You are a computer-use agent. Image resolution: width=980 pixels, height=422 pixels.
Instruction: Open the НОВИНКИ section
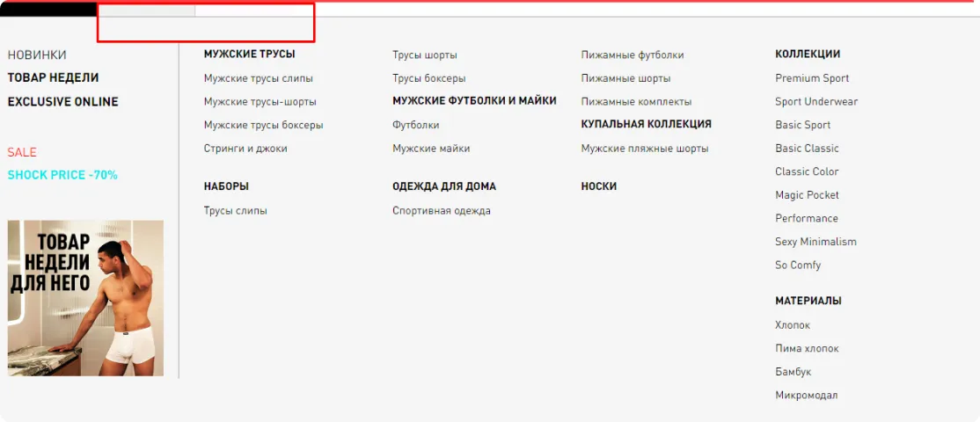click(x=37, y=55)
